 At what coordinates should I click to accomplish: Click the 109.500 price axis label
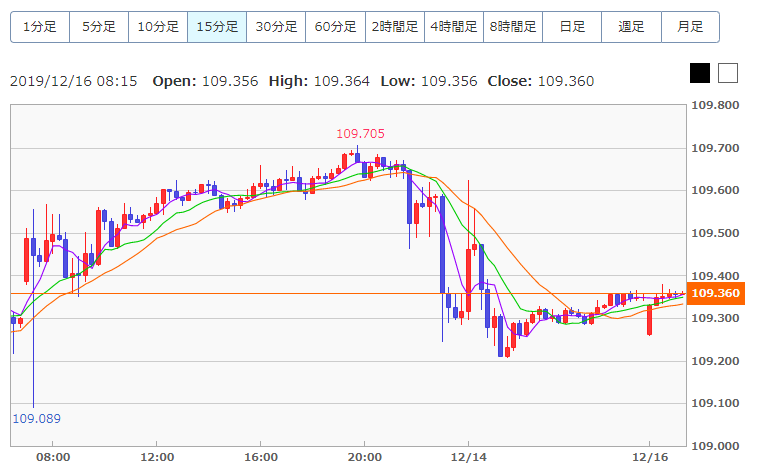715,233
